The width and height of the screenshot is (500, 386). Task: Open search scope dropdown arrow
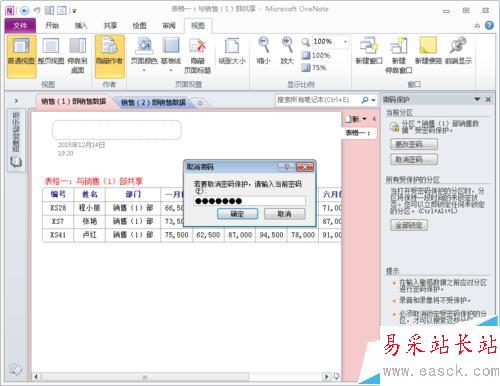(x=373, y=100)
